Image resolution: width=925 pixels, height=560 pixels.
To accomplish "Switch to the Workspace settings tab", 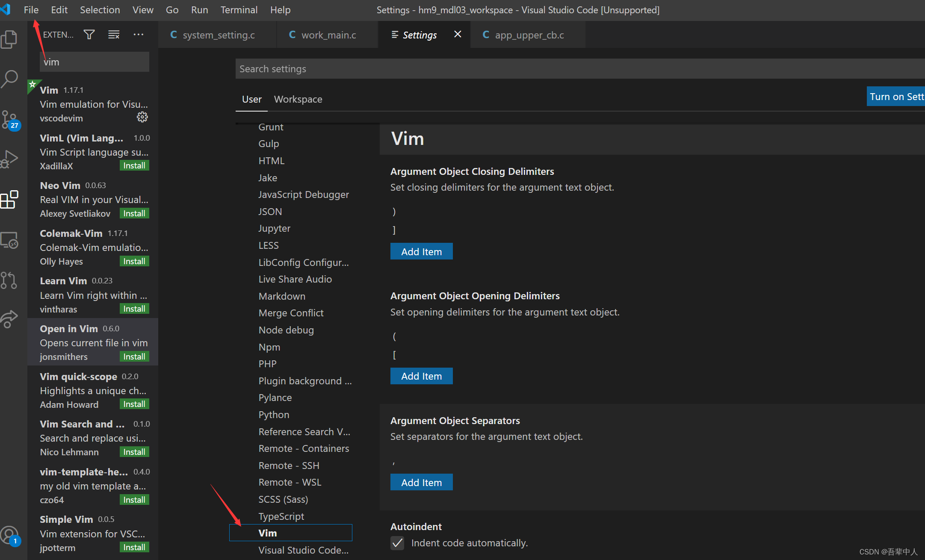I will coord(298,99).
